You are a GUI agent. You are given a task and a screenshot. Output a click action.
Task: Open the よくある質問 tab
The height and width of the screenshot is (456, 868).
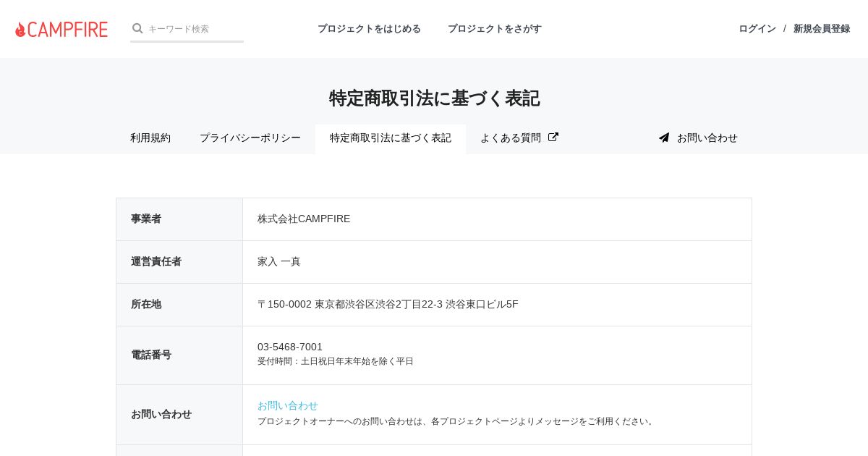(511, 138)
